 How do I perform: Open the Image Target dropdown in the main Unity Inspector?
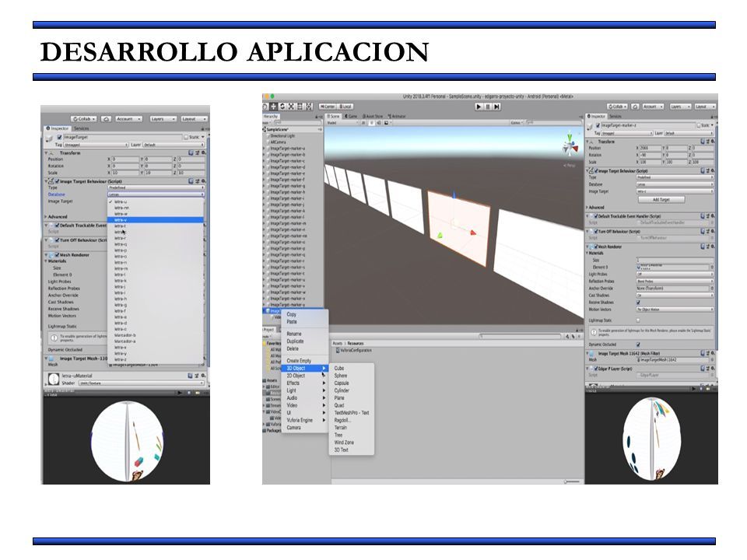click(x=675, y=191)
